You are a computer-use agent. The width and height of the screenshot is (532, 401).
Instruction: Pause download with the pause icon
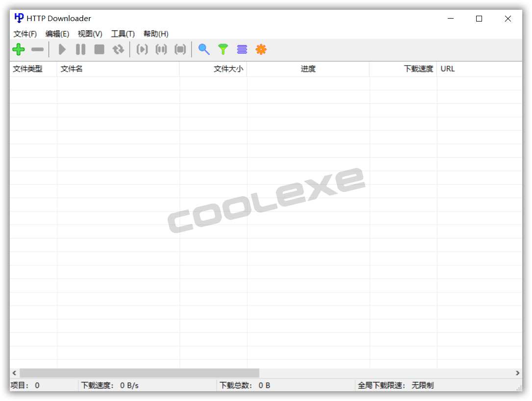[80, 49]
